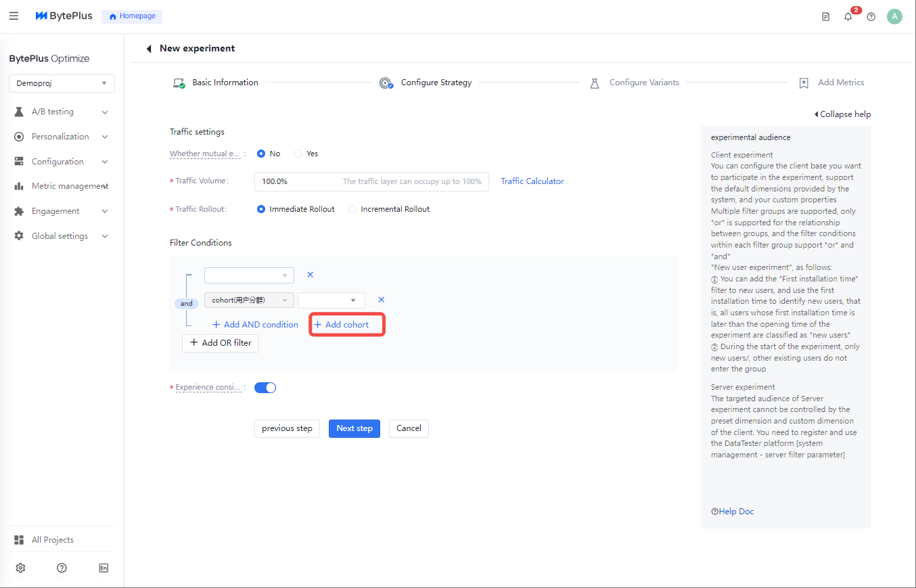Go to the Homepage tab
This screenshot has width=916, height=588.
[132, 16]
